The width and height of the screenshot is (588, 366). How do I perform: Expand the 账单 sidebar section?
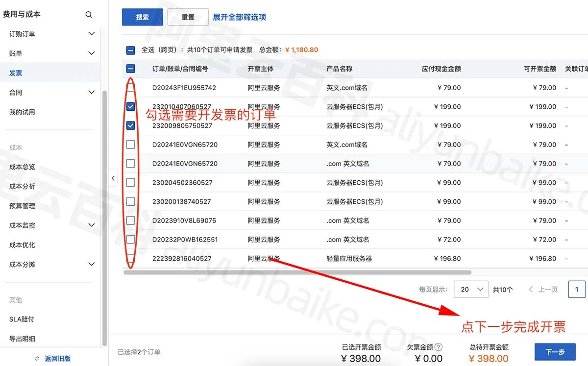tap(91, 53)
